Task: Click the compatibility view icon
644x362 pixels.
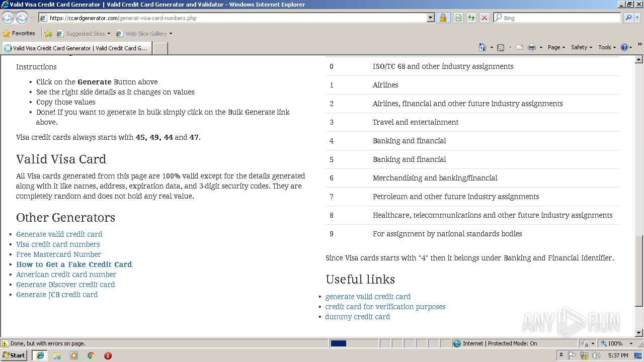Action: tap(458, 18)
